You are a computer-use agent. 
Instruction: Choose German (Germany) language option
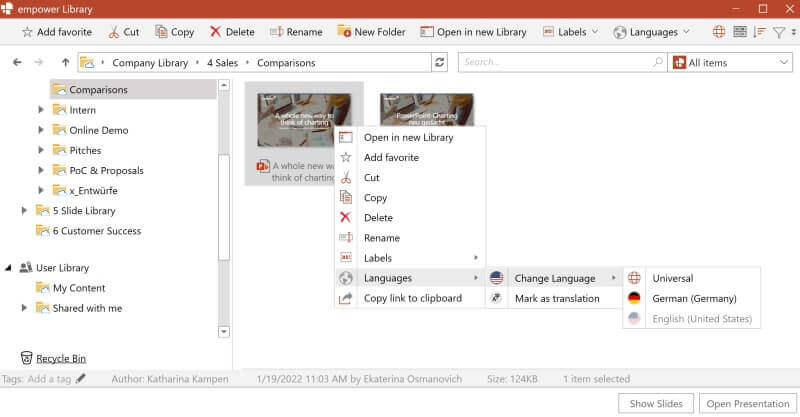693,298
